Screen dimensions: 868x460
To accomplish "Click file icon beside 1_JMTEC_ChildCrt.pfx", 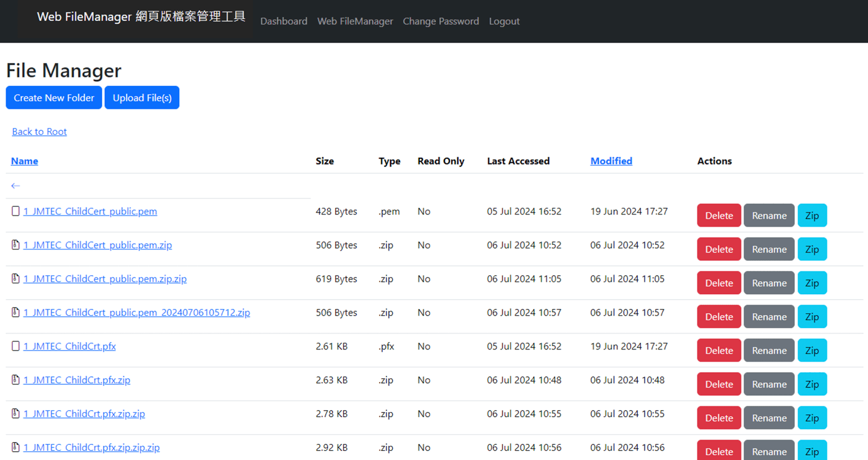I will click(x=16, y=346).
